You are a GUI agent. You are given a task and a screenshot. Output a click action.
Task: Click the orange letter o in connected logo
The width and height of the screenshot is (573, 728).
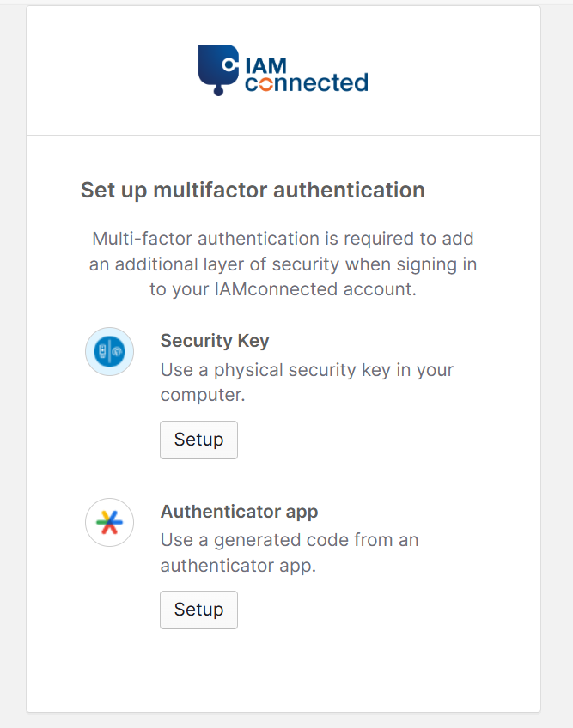(x=265, y=83)
